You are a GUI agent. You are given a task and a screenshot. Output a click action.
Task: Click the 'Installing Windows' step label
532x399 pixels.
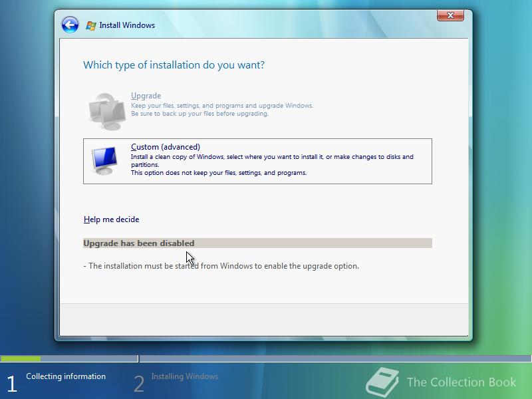coord(185,376)
